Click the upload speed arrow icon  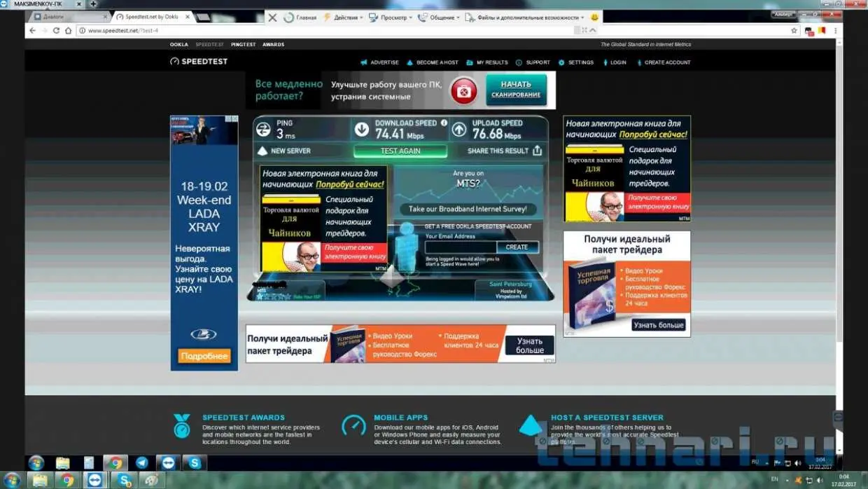[458, 129]
